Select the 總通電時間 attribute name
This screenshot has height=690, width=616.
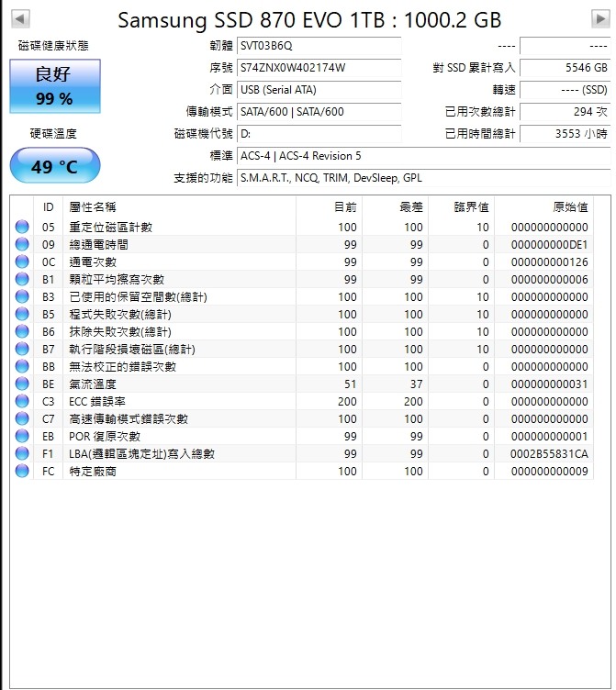coord(98,245)
